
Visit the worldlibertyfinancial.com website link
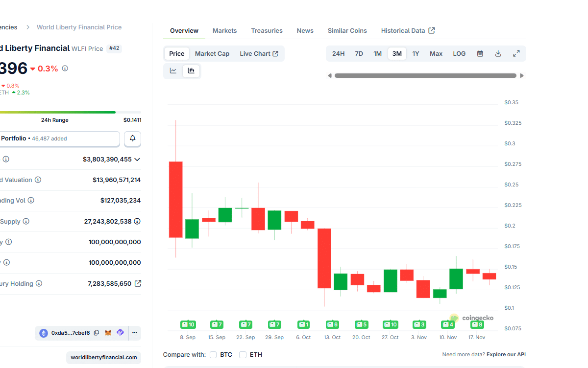tap(104, 357)
